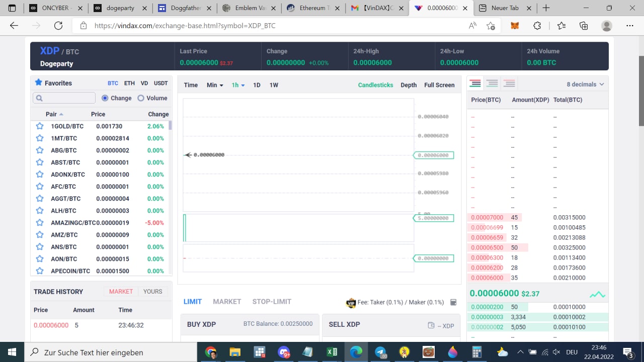Viewport: 644px width, 362px height.
Task: Star the AMZ/BTC pair
Action: (x=39, y=235)
